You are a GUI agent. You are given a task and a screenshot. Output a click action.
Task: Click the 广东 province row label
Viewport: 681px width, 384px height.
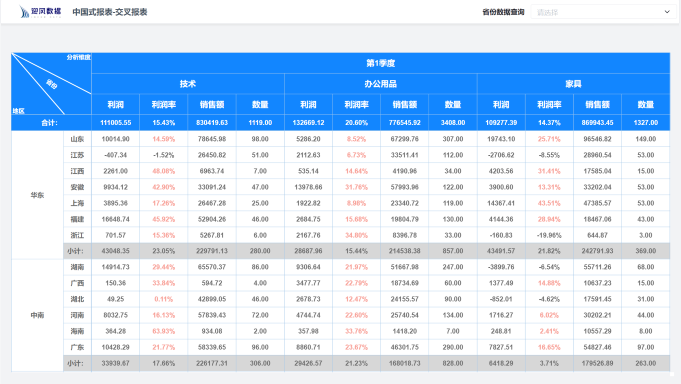[77, 347]
